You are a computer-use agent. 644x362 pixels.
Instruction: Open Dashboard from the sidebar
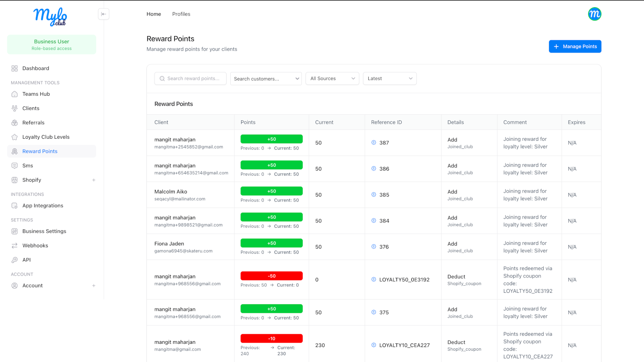pos(35,68)
